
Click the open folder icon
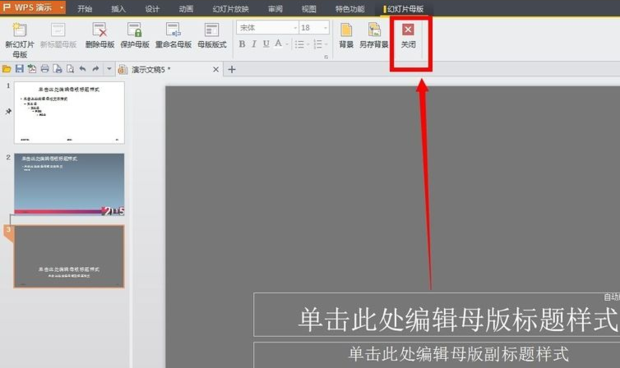(6, 69)
